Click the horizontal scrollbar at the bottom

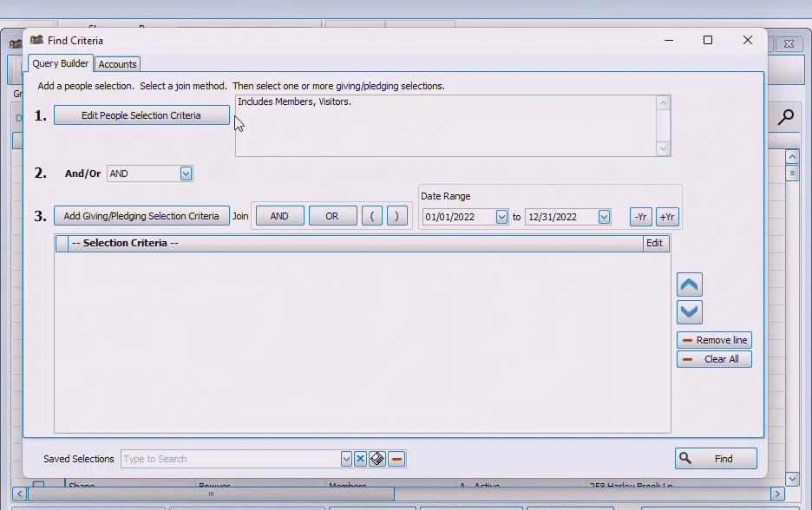211,494
